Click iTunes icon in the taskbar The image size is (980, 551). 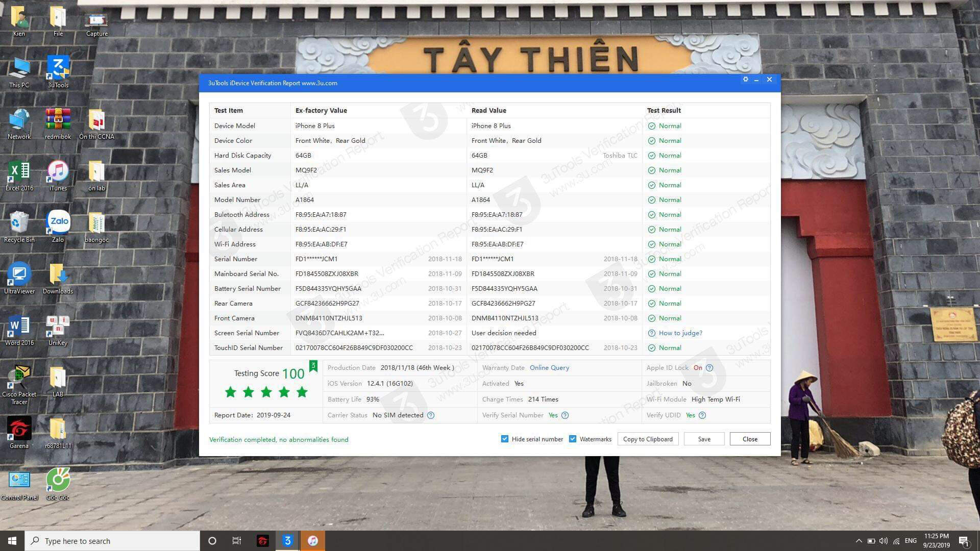(313, 541)
